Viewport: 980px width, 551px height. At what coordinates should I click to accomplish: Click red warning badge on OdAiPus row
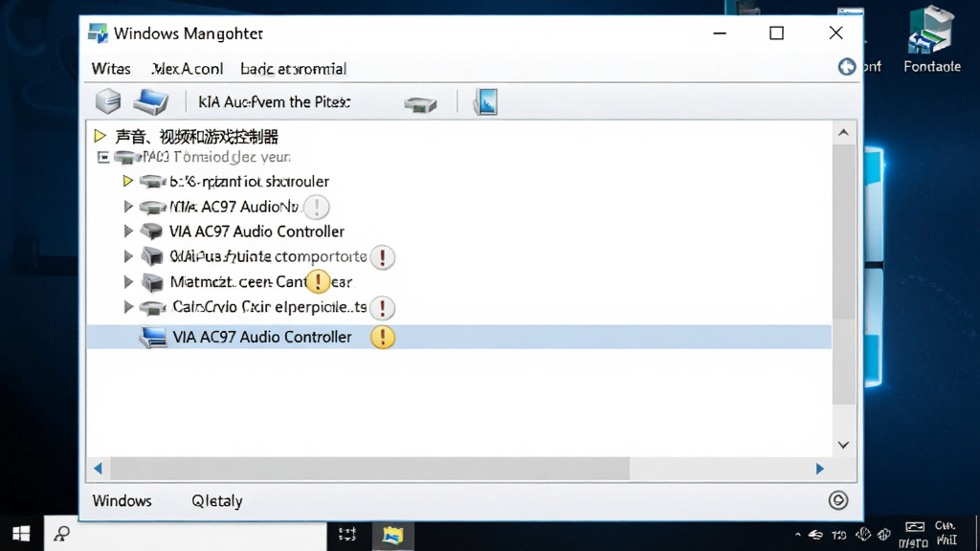point(382,256)
